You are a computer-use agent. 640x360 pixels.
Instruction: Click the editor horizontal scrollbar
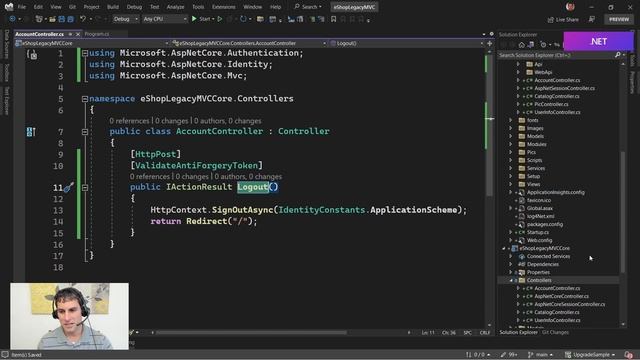click(x=251, y=333)
